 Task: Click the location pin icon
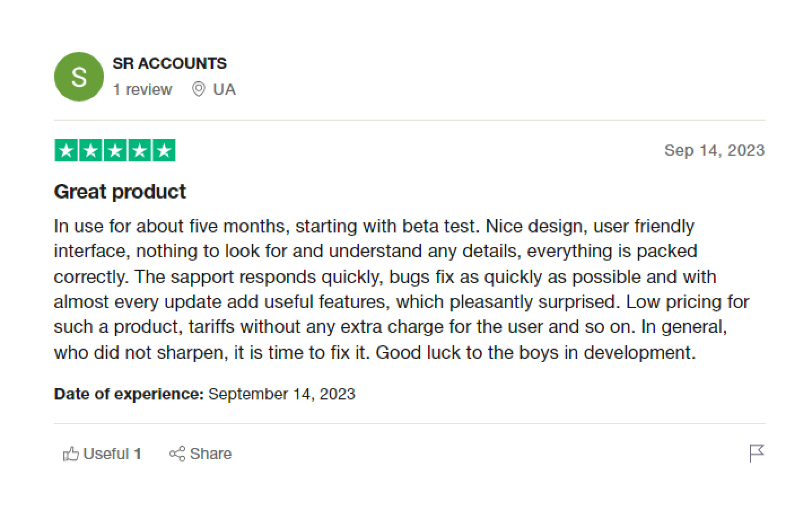[198, 90]
